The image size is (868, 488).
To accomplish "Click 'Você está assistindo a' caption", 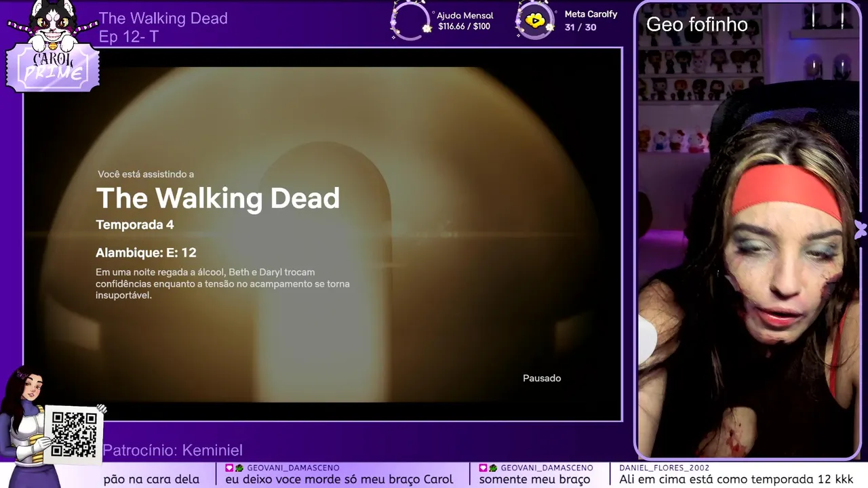I will pos(146,174).
